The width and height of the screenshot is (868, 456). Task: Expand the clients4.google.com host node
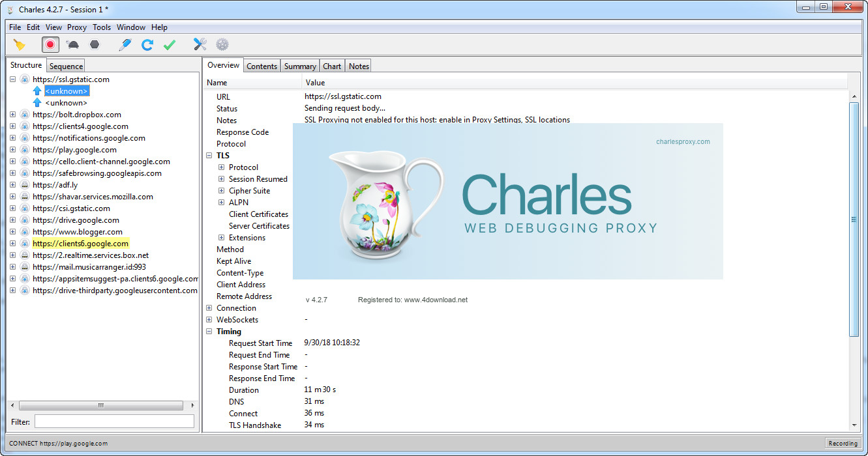pos(13,126)
